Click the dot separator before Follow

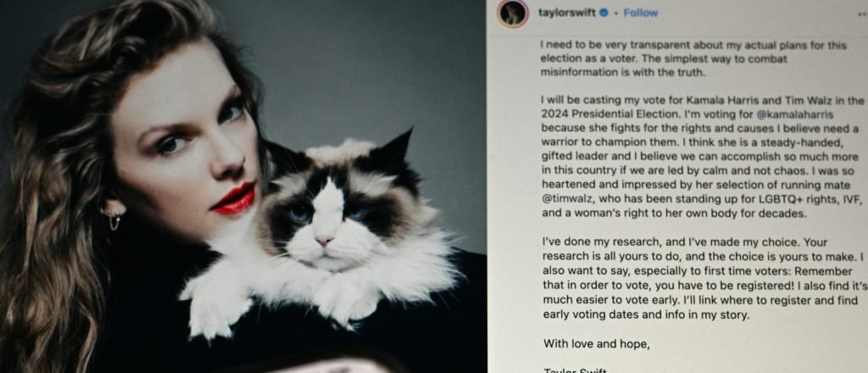[x=616, y=14]
